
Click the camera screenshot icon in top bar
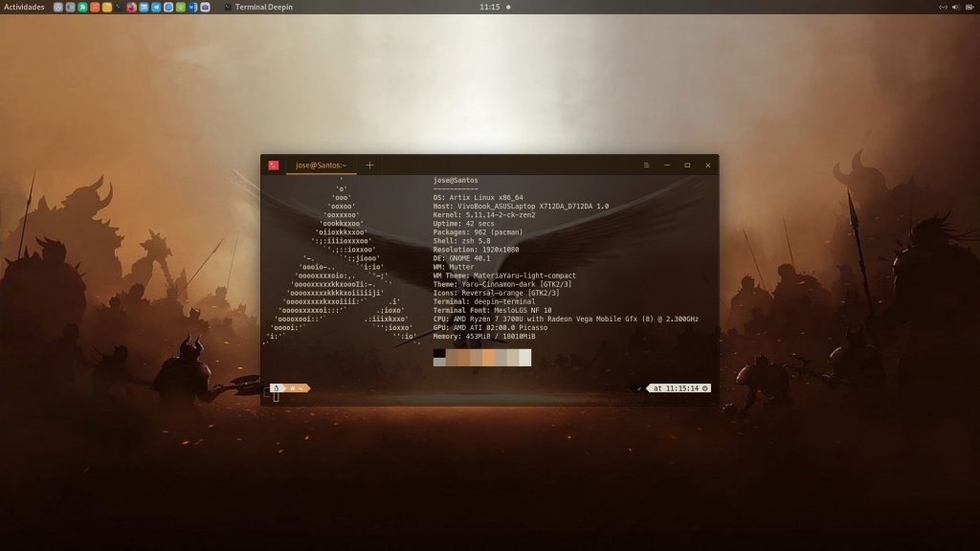click(x=205, y=7)
